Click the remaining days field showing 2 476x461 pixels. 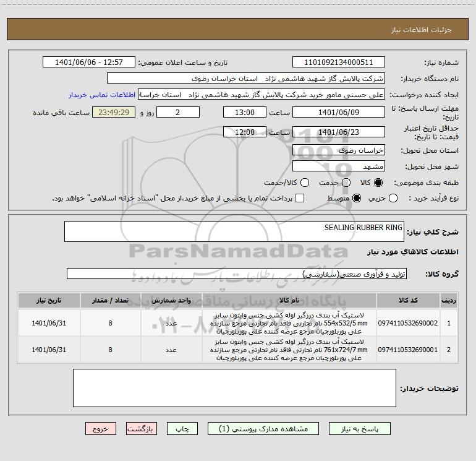click(x=178, y=112)
